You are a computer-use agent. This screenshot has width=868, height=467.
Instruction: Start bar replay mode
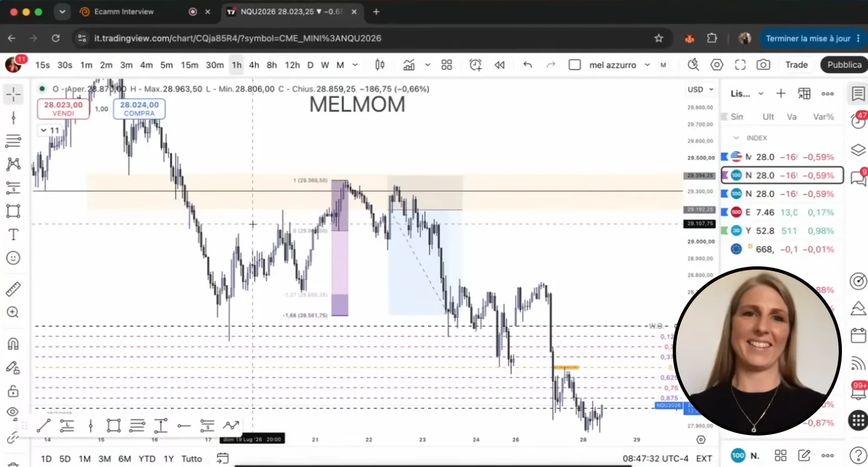tap(500, 65)
